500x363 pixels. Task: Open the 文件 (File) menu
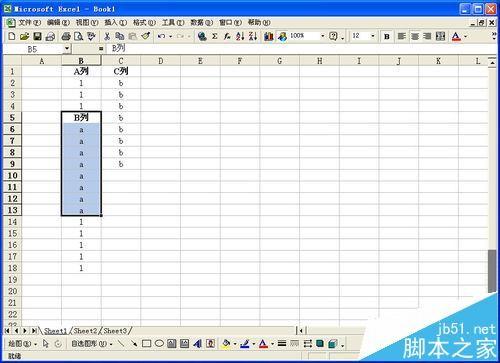[x=29, y=23]
